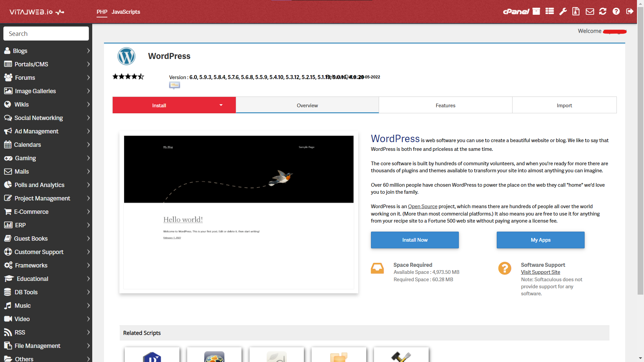Image resolution: width=644 pixels, height=362 pixels.
Task: Expand the Customer Support chevron
Action: (88, 252)
